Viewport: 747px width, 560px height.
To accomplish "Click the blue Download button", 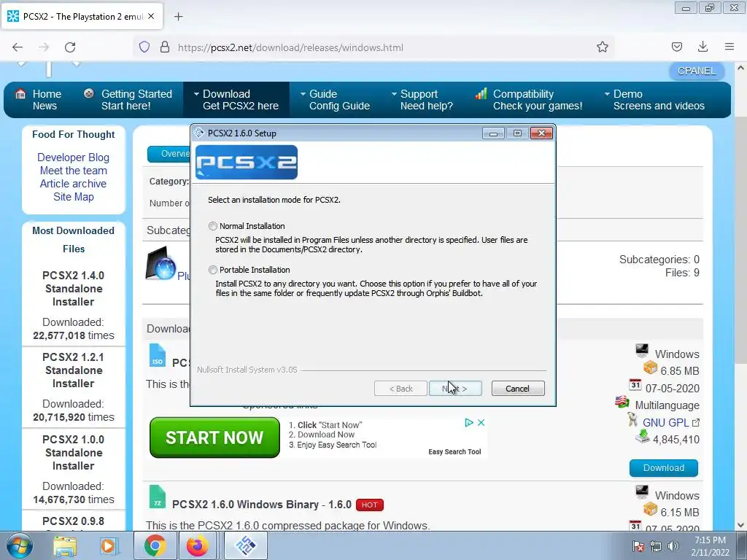I will click(664, 467).
